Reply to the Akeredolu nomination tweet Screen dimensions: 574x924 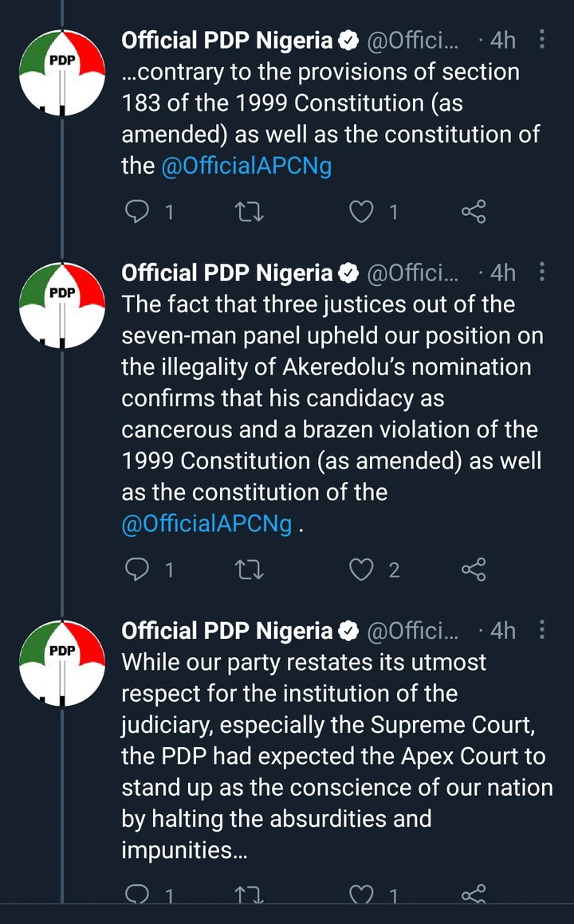tap(139, 569)
